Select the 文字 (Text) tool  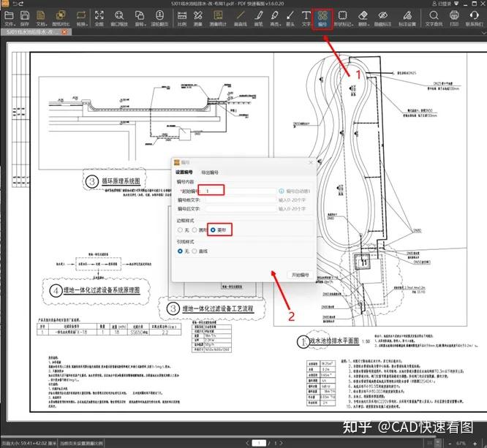tap(306, 18)
